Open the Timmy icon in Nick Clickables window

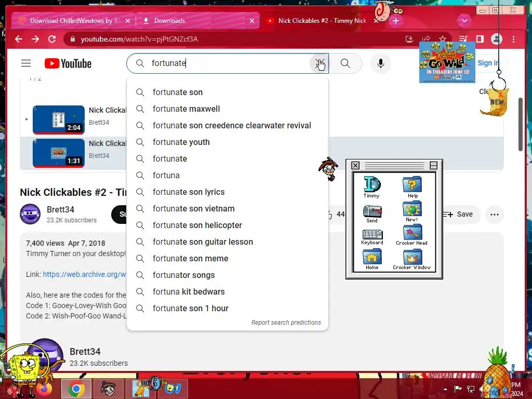coord(372,187)
